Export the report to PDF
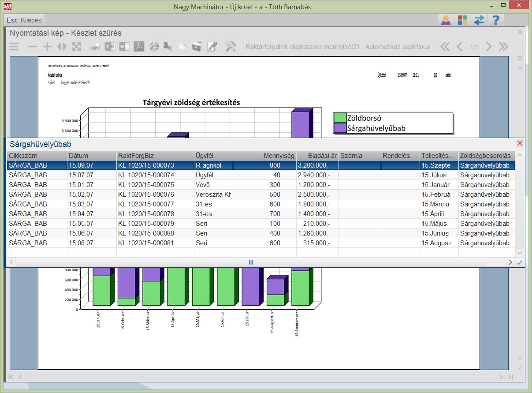The height and width of the screenshot is (393, 532). [139, 47]
